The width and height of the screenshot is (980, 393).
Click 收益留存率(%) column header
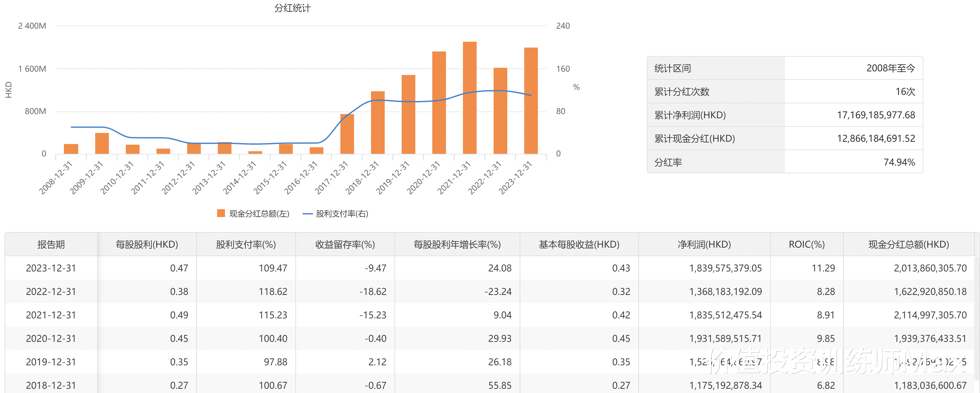(345, 244)
